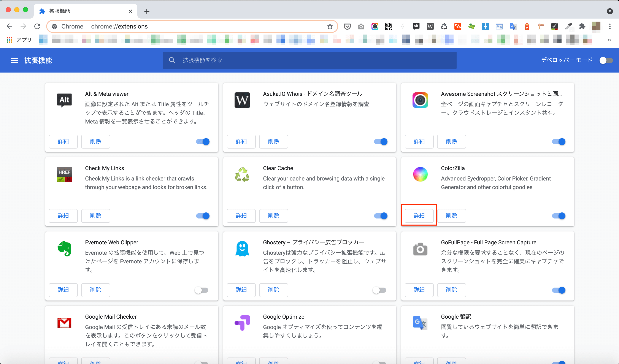Screen dimensions: 619x364
Task: Click the Google Translate toolbar icon
Action: coord(513,26)
